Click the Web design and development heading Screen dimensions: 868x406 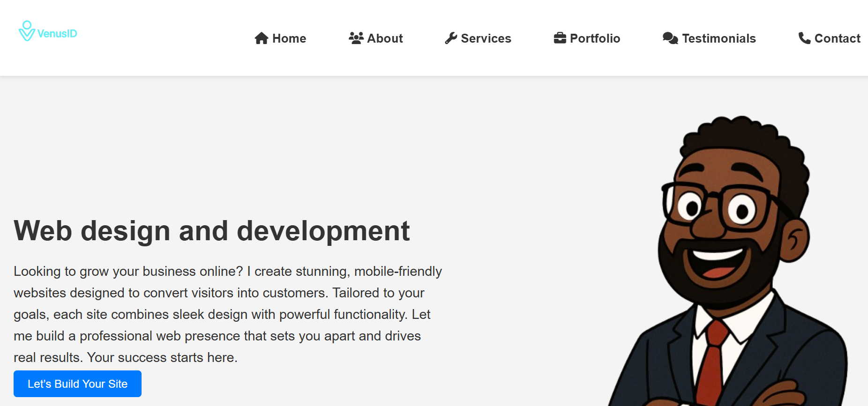(212, 231)
